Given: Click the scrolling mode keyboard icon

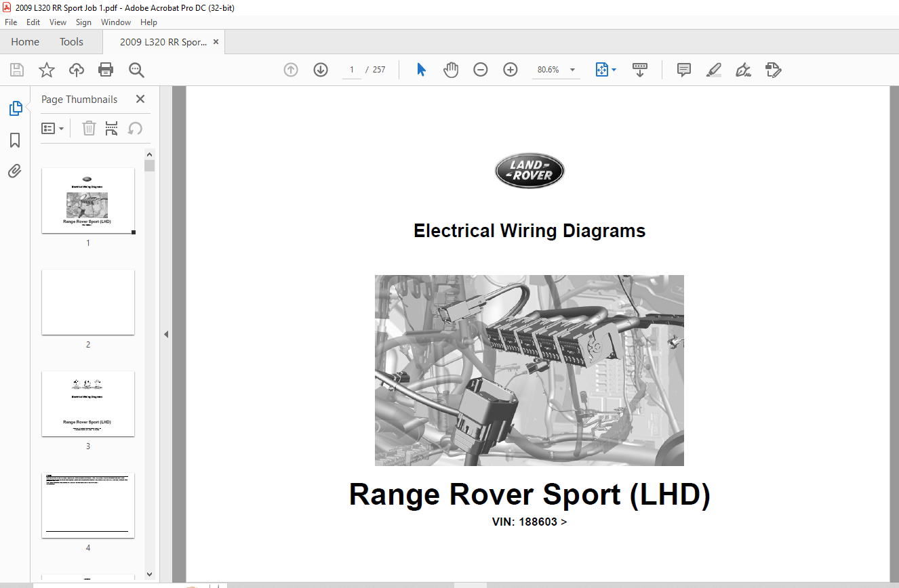Looking at the screenshot, I should [x=640, y=70].
